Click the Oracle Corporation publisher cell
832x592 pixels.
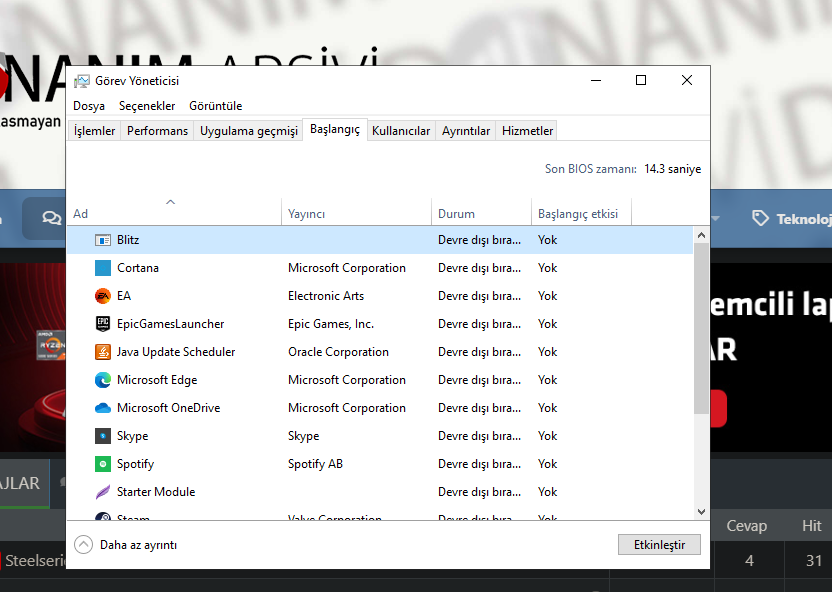(x=338, y=352)
